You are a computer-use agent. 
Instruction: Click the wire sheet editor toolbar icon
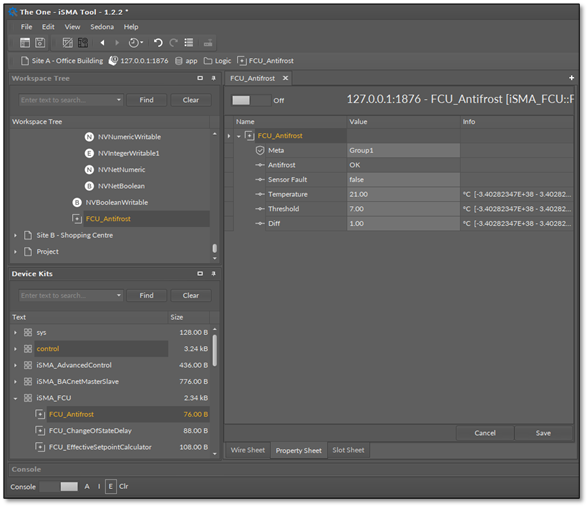click(x=68, y=43)
